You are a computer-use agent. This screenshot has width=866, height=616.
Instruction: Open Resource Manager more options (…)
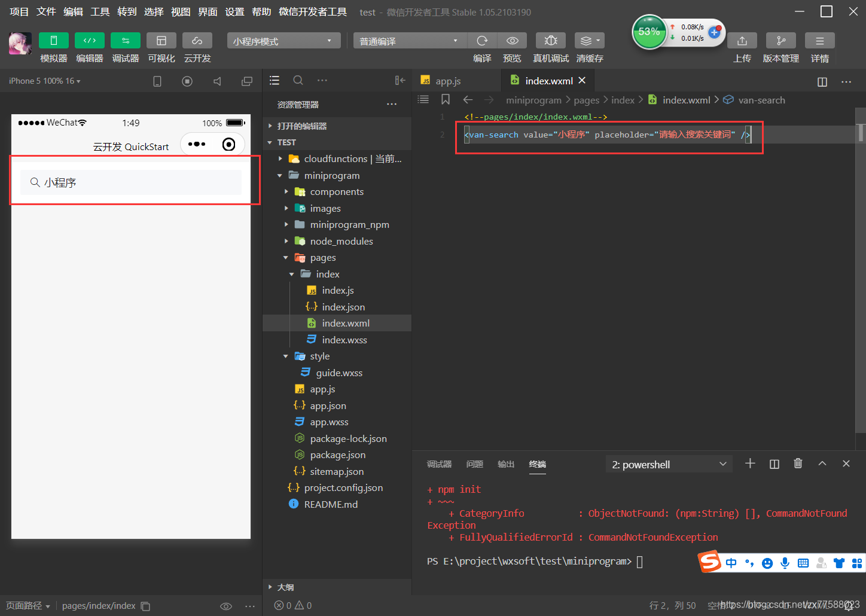pos(392,104)
